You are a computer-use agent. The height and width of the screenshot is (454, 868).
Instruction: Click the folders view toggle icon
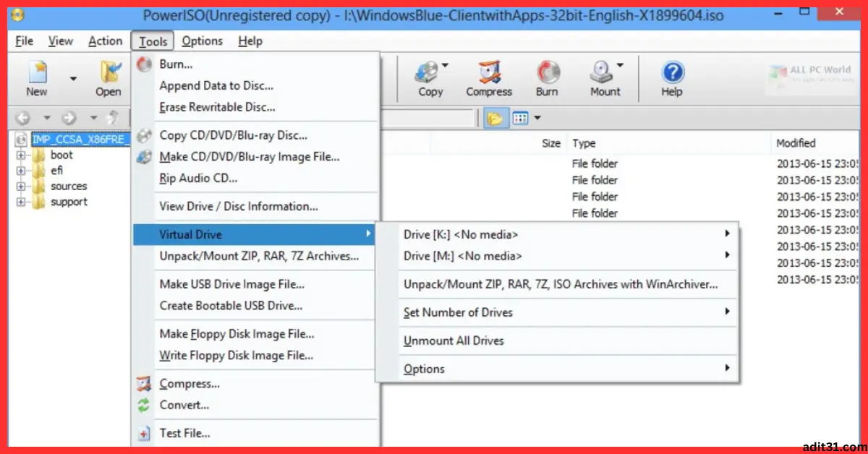click(x=495, y=118)
